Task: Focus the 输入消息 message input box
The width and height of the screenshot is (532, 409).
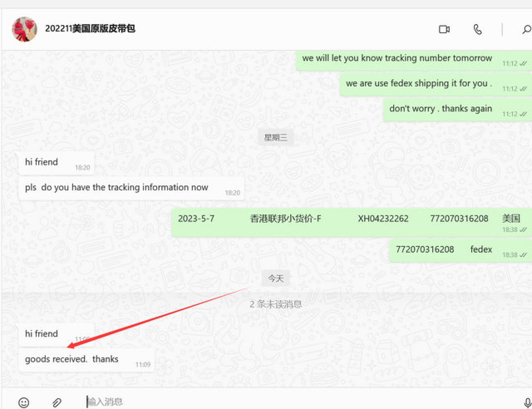Action: [249, 402]
